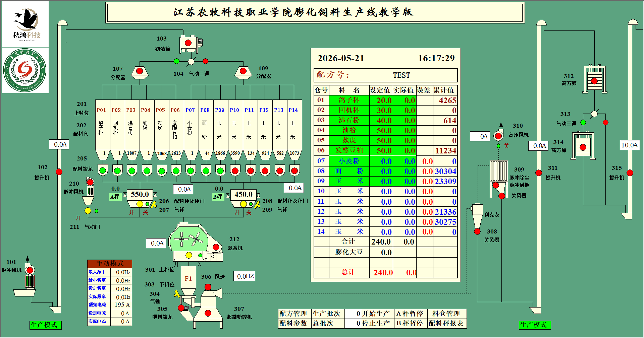The image size is (644, 338).
Task: Click the right green 生产模式 button
Action: coord(535,325)
